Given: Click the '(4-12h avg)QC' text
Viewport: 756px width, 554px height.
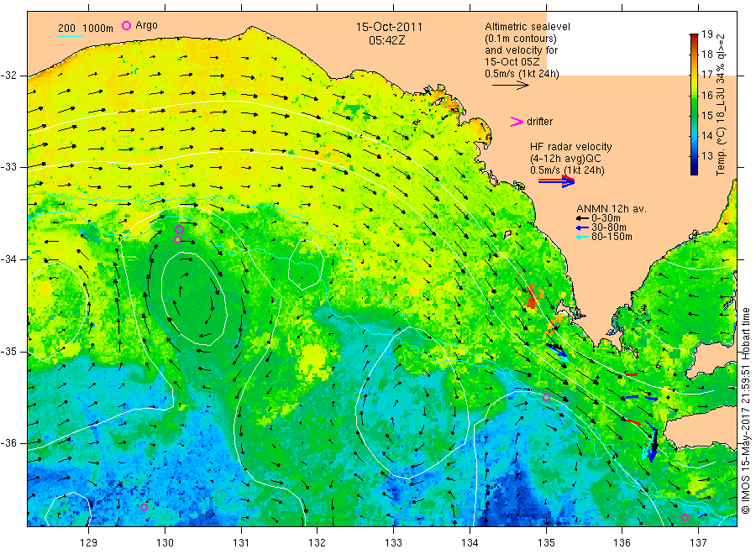Looking at the screenshot, I should tap(565, 159).
